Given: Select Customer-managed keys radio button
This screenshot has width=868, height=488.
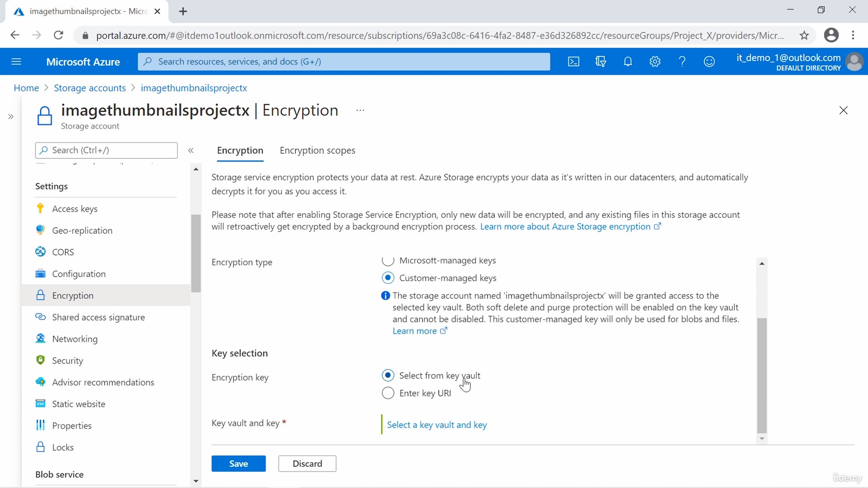Looking at the screenshot, I should 388,277.
